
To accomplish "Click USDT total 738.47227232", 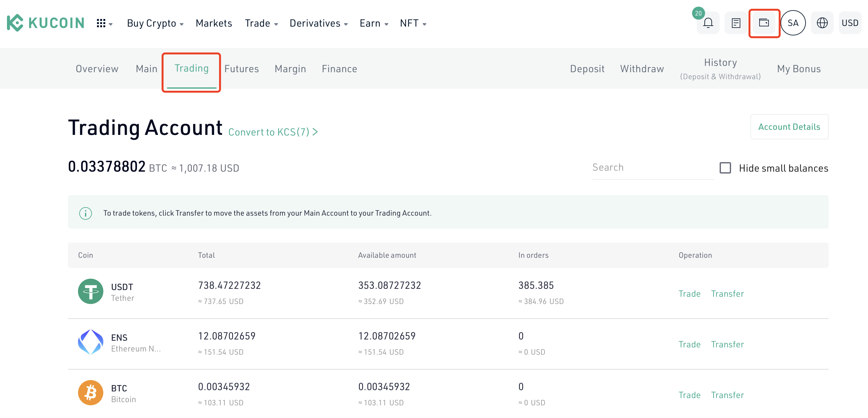I will click(229, 285).
